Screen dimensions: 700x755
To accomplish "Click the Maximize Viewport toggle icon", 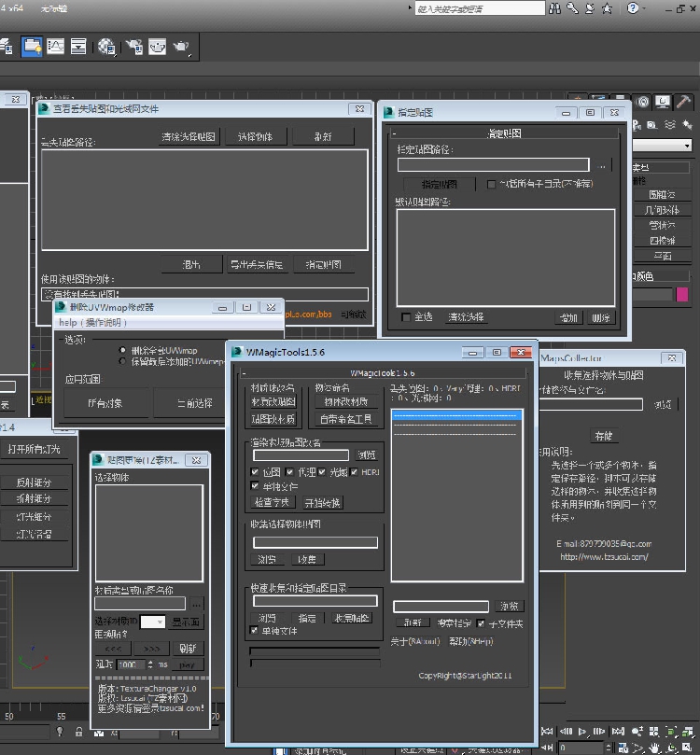I will [688, 748].
